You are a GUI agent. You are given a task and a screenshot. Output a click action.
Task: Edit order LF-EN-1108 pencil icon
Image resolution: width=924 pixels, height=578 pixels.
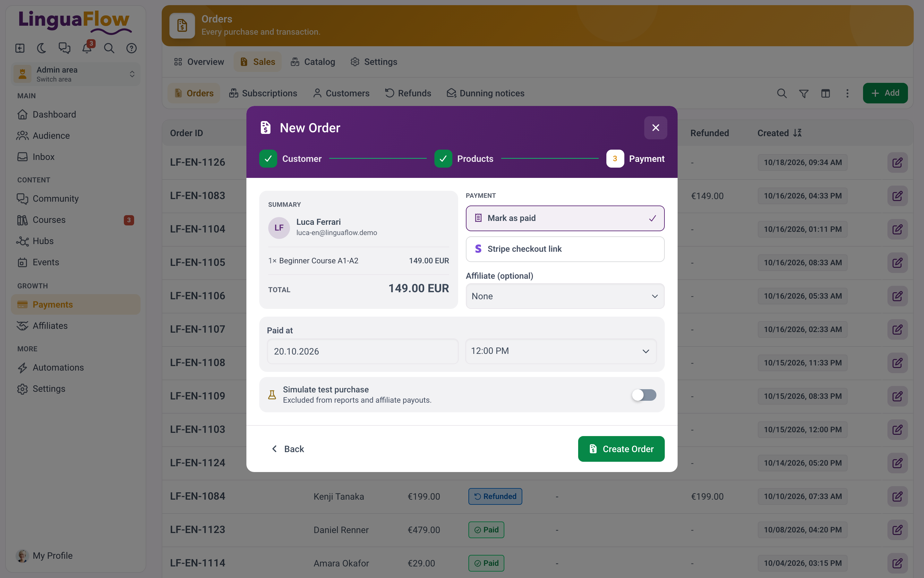tap(897, 363)
